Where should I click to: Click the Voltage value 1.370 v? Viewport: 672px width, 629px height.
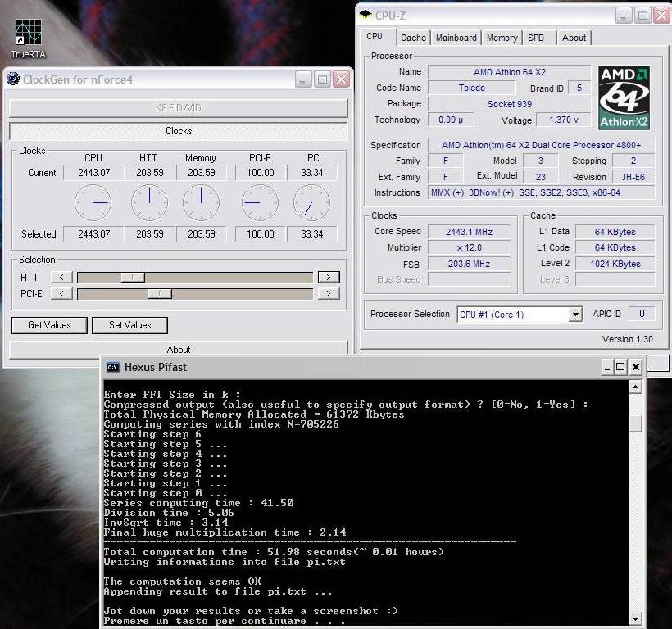click(x=564, y=120)
